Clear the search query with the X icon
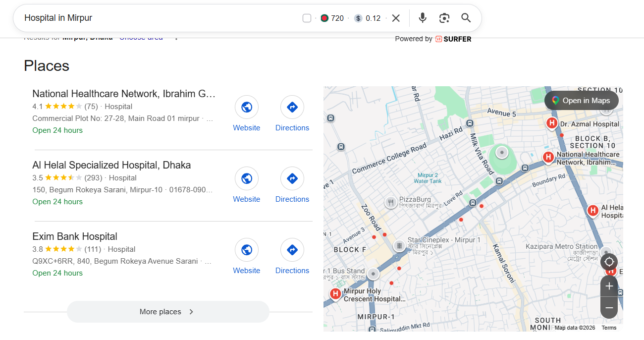This screenshot has width=644, height=340. 396,18
